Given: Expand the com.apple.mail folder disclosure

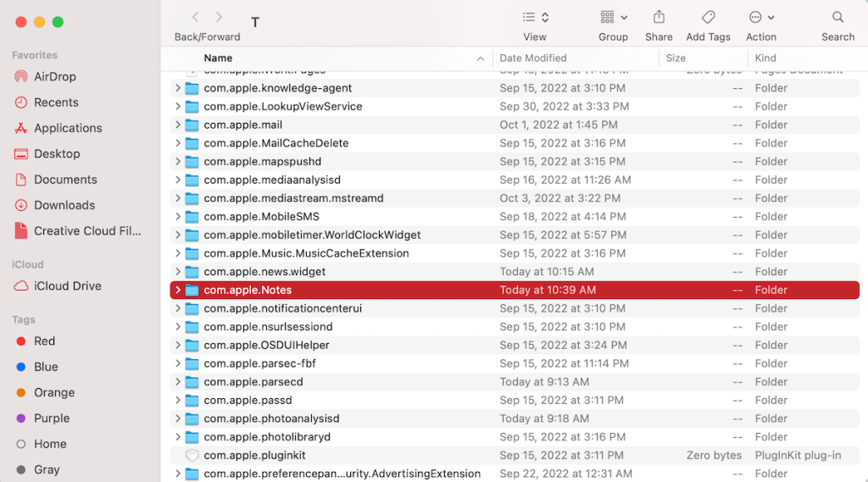Looking at the screenshot, I should click(178, 125).
